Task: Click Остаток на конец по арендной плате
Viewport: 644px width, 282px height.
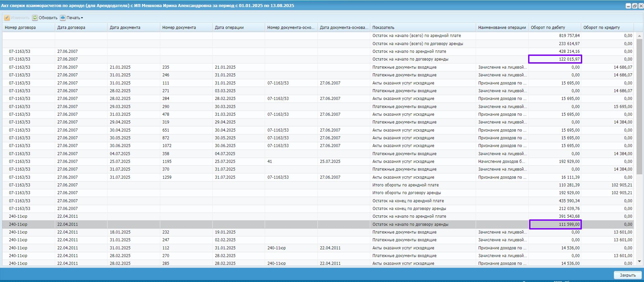Action: 408,201
